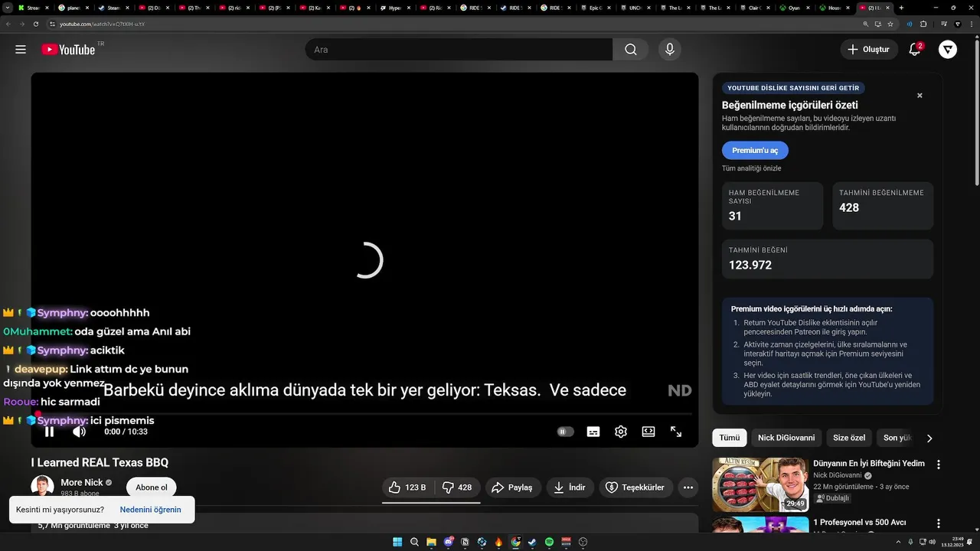Switch to the Hype browser tab

[394, 8]
